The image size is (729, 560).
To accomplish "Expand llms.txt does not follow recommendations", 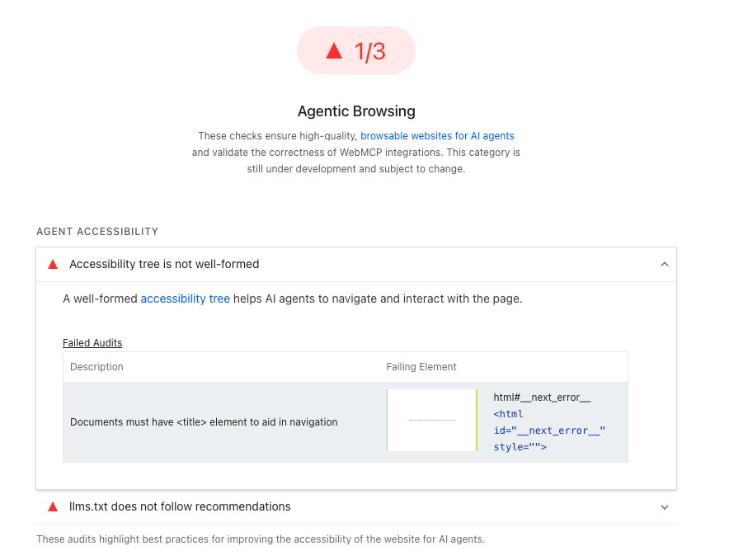I will coord(665,507).
